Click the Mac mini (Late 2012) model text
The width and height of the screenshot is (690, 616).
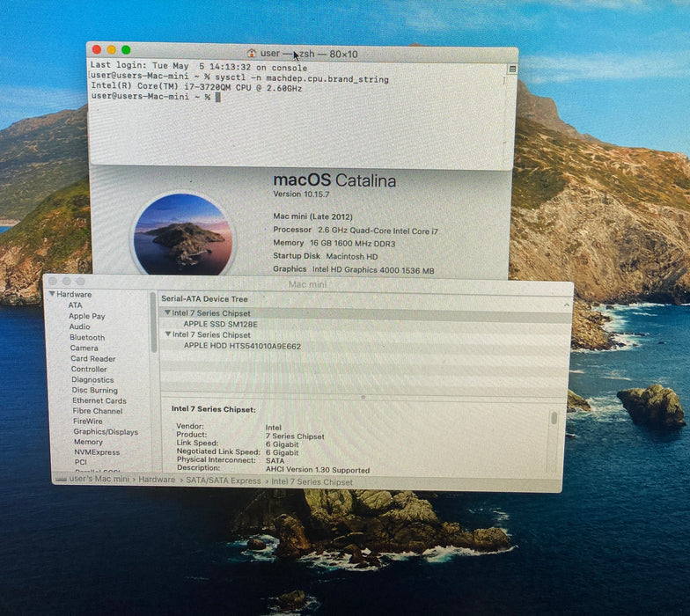tap(313, 216)
